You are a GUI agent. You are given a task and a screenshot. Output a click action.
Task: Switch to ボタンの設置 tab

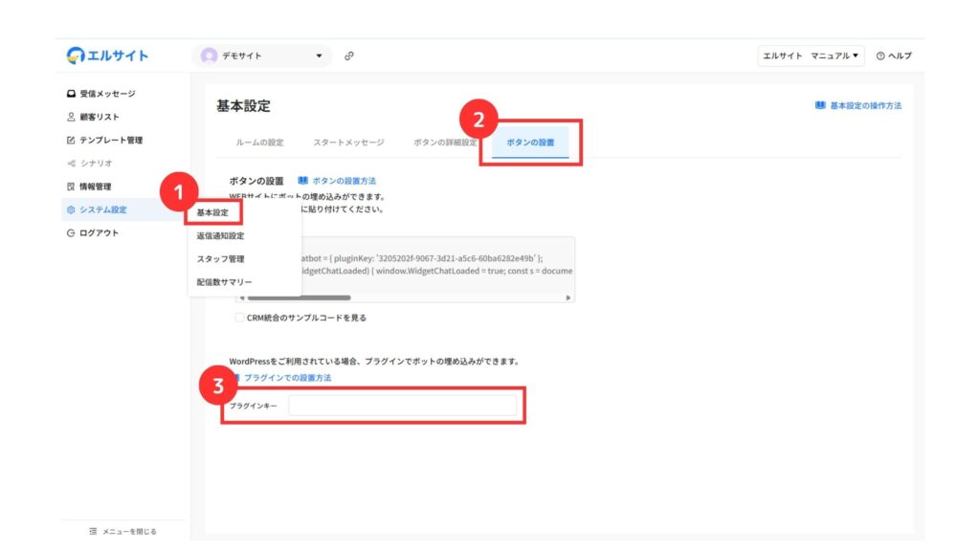(x=530, y=143)
